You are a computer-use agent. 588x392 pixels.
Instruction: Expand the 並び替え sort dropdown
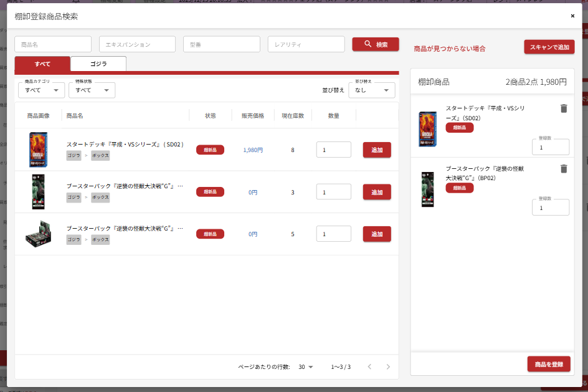(371, 90)
